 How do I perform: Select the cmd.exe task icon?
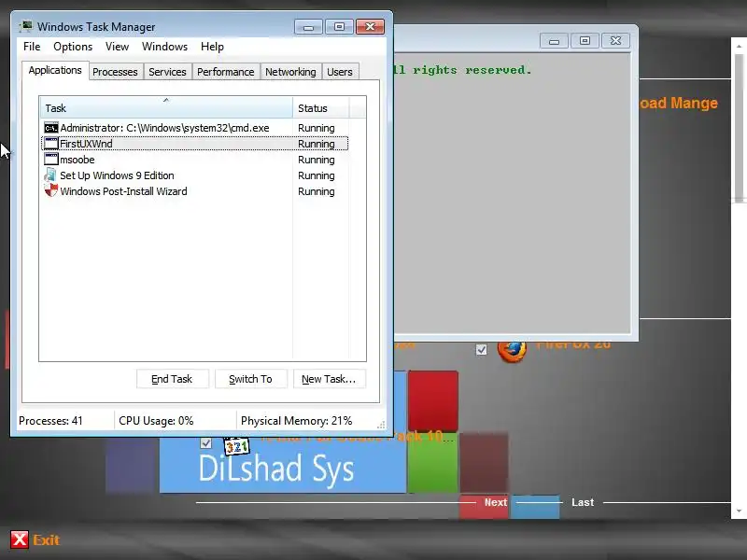click(51, 128)
